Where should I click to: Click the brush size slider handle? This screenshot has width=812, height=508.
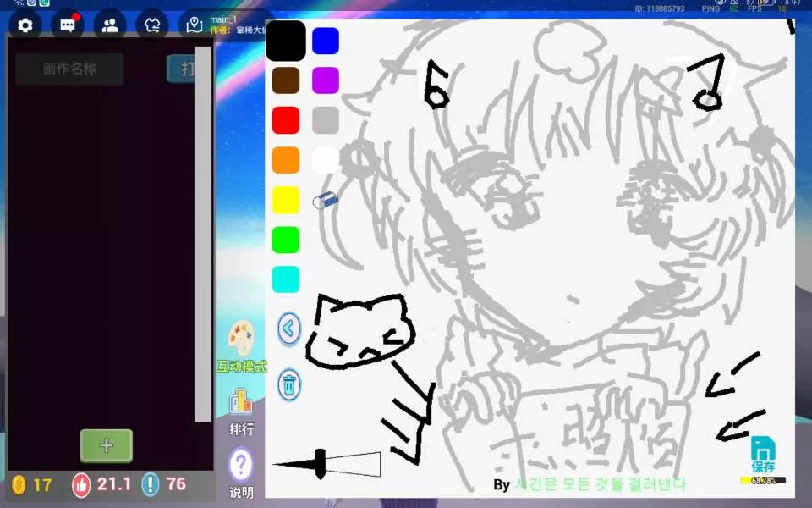coord(321,464)
